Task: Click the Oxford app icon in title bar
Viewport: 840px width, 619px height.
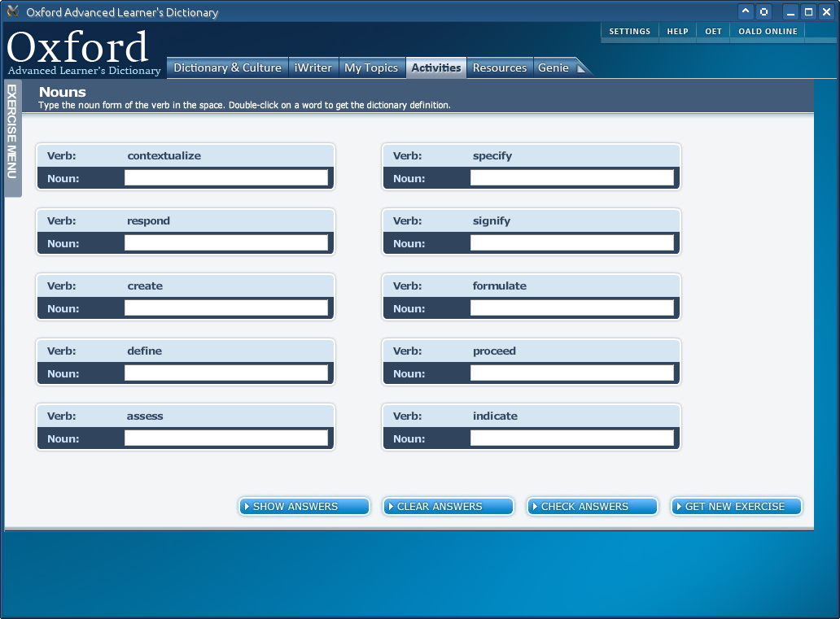Action: 13,11
